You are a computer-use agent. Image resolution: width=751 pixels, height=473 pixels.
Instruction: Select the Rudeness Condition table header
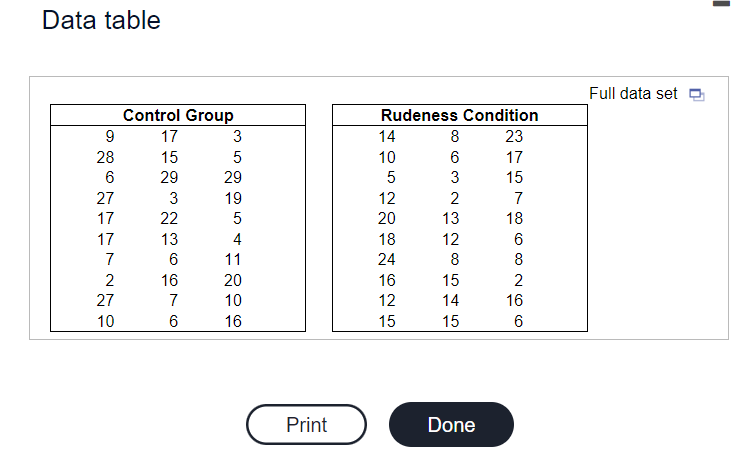(x=460, y=115)
